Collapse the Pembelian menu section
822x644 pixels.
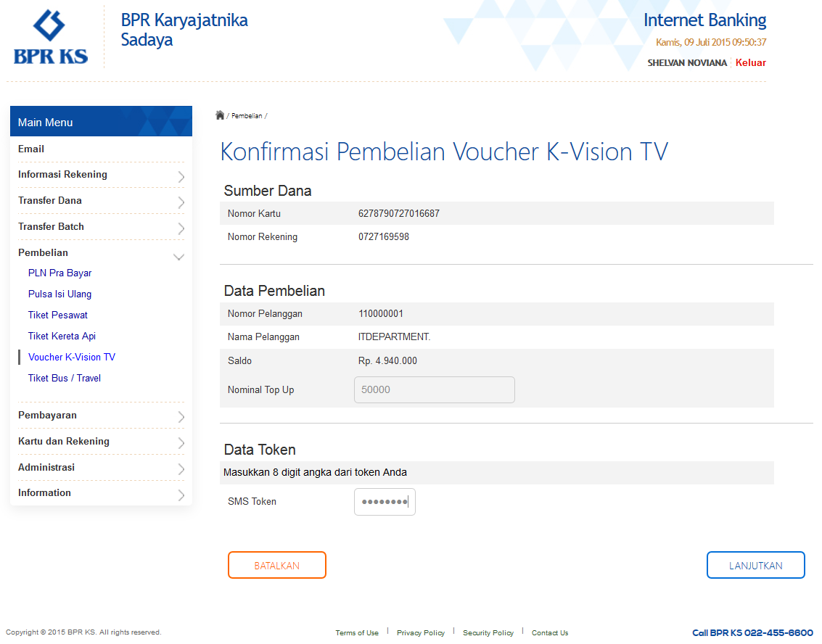point(101,253)
